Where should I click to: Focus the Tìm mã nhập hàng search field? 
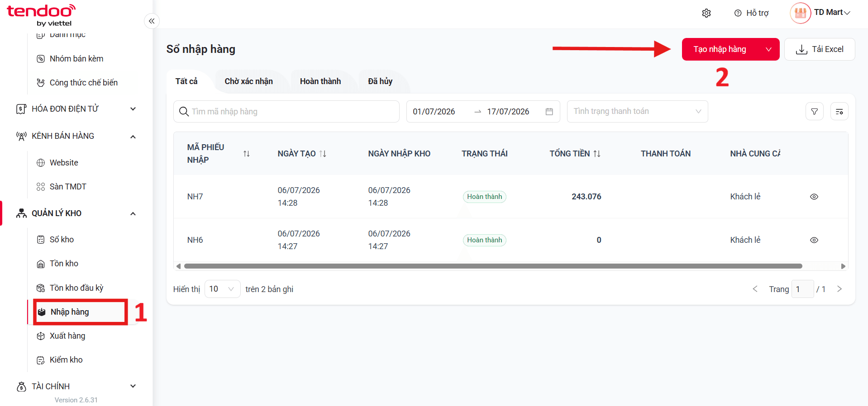286,112
